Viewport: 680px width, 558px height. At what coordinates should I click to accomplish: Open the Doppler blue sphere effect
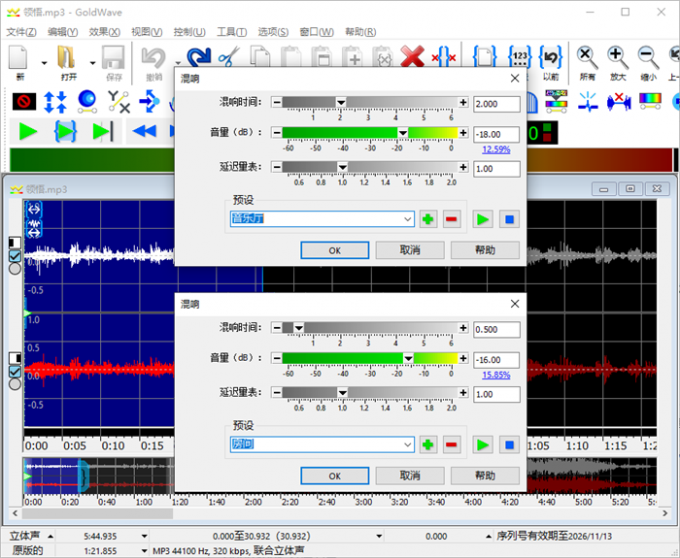(x=87, y=102)
